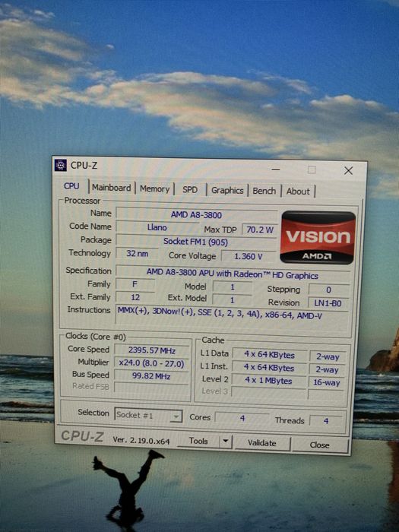The height and width of the screenshot is (532, 399).
Task: Click the Tools button
Action: point(198,441)
